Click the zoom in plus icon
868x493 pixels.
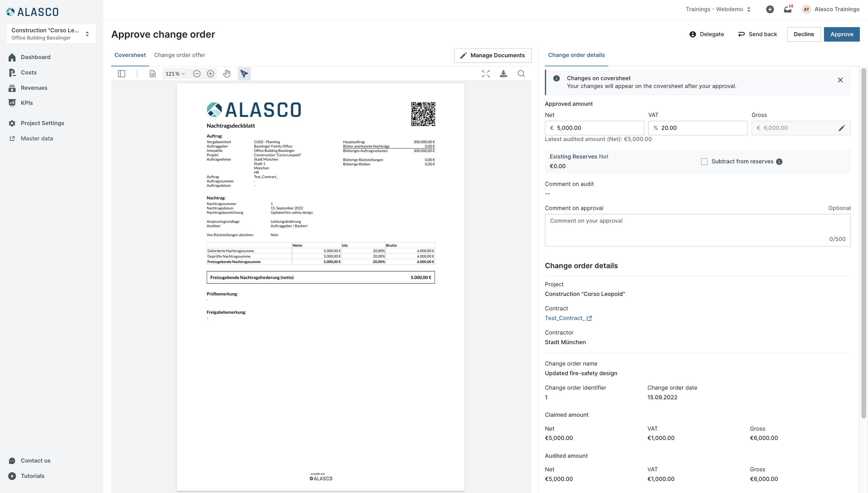211,74
